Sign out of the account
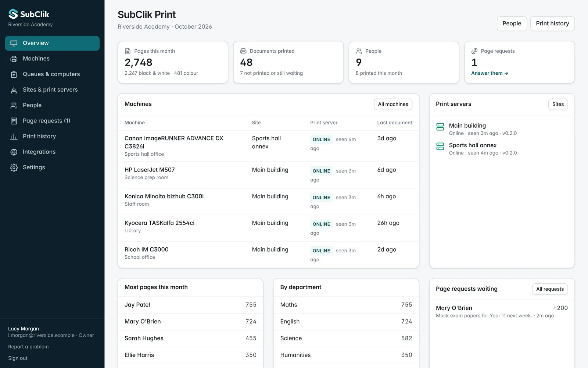The height and width of the screenshot is (368, 588). [18, 358]
